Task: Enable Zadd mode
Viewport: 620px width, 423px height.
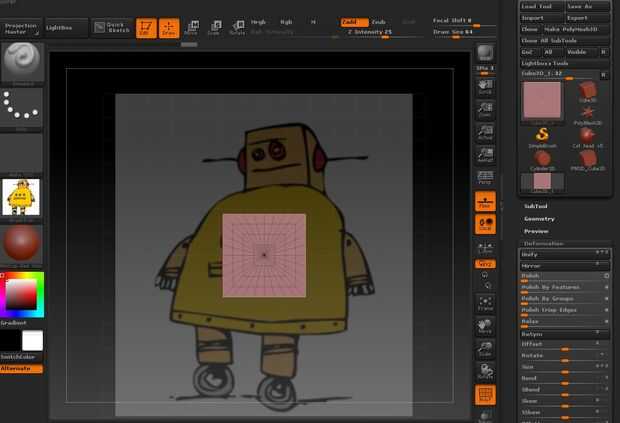Action: tap(354, 22)
